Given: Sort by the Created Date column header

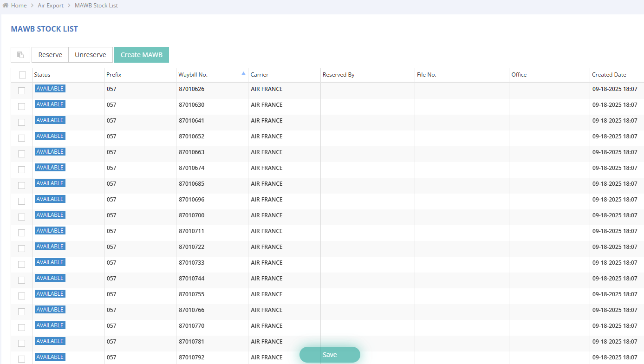Looking at the screenshot, I should pos(609,75).
